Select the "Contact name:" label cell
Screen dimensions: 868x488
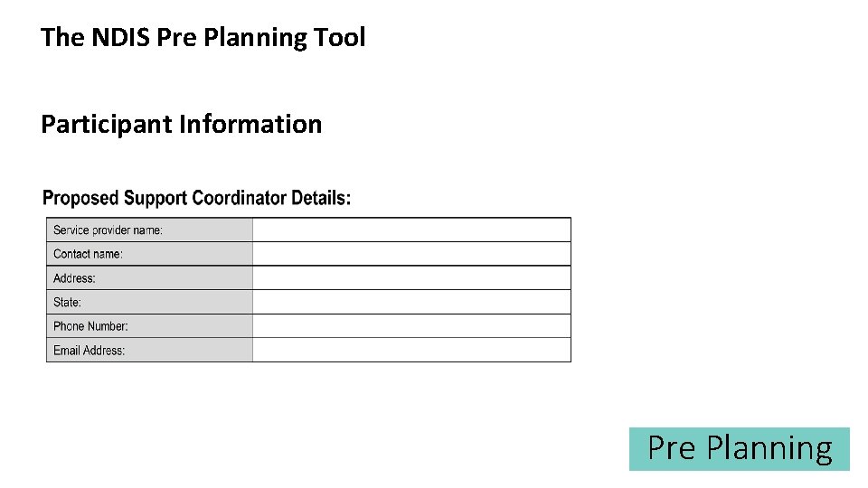pos(149,254)
